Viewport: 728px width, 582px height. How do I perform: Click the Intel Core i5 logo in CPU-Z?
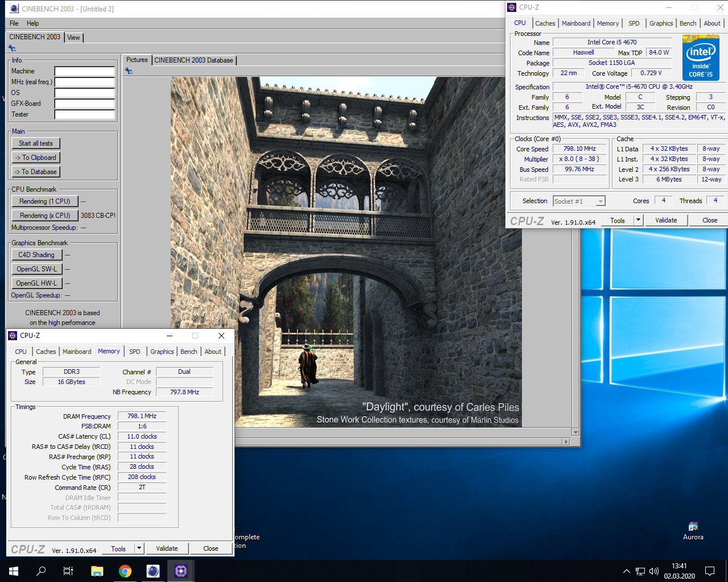[701, 58]
